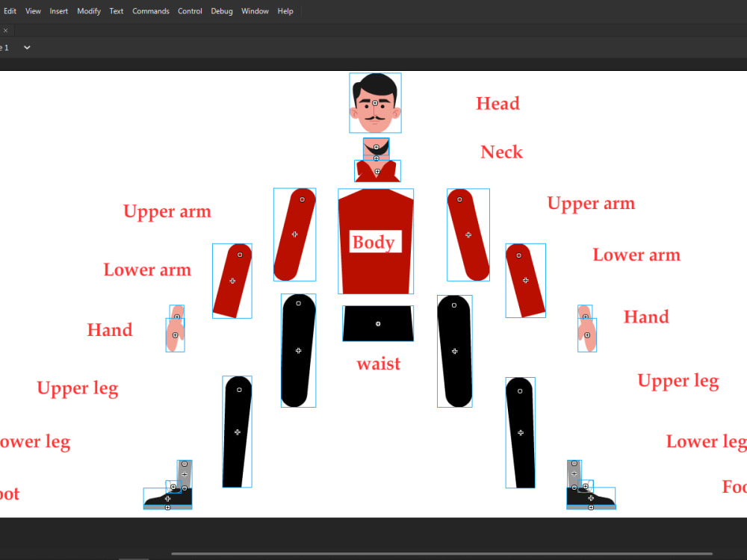Open the Edit menu
Screen dimensions: 747x560
coord(10,10)
